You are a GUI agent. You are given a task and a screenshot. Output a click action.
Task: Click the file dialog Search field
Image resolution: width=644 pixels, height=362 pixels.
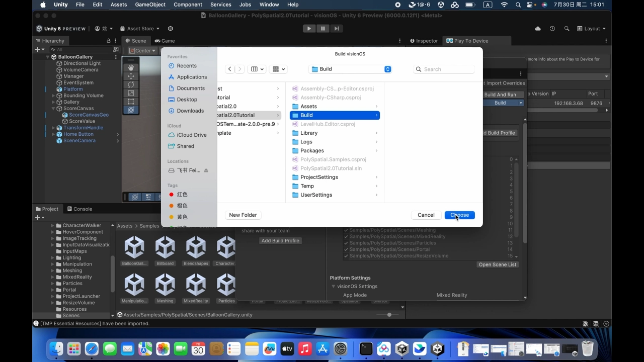point(444,69)
